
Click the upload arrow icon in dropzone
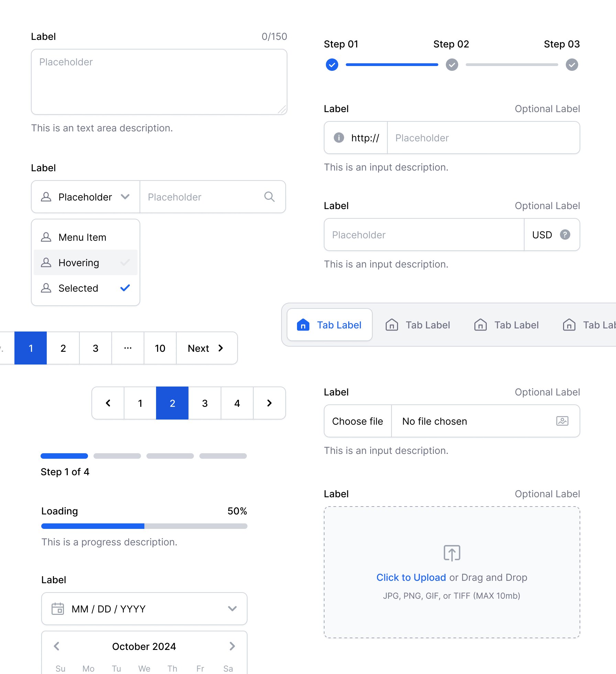[452, 553]
